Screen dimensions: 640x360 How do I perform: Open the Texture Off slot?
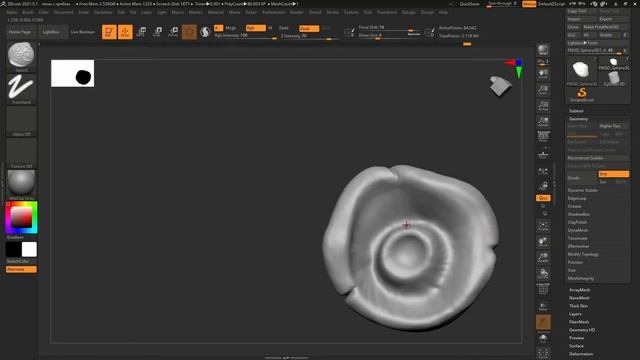(x=21, y=153)
